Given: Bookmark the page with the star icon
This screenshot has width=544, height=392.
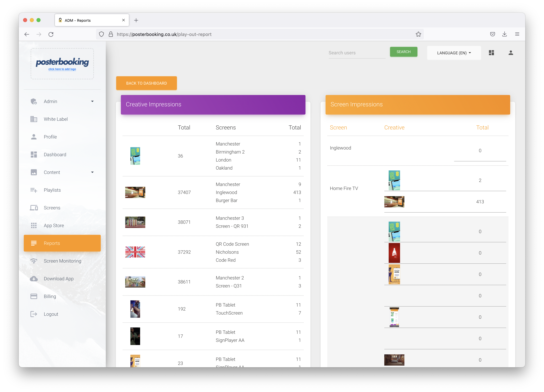Looking at the screenshot, I should tap(418, 34).
